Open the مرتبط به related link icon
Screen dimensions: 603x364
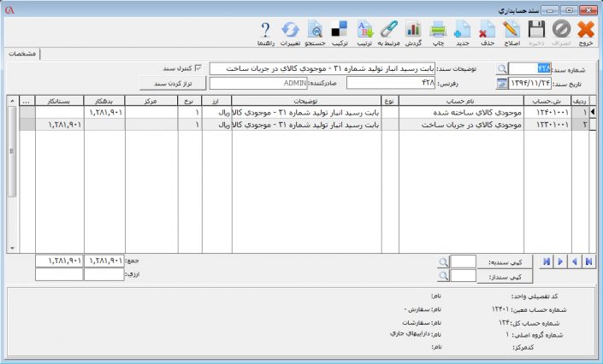click(388, 32)
